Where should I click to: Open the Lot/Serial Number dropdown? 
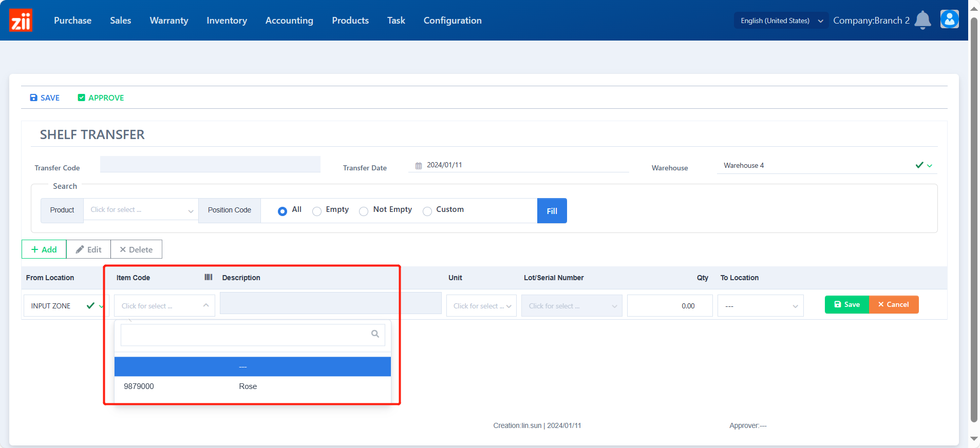coord(572,306)
